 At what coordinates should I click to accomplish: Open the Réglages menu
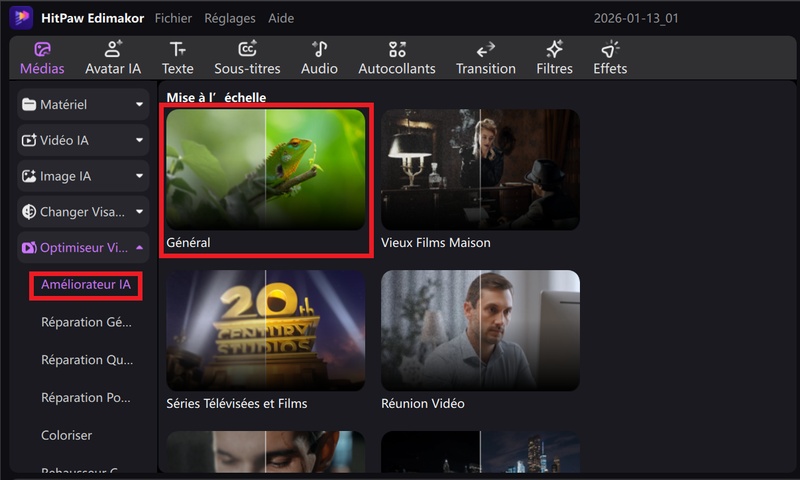point(230,18)
